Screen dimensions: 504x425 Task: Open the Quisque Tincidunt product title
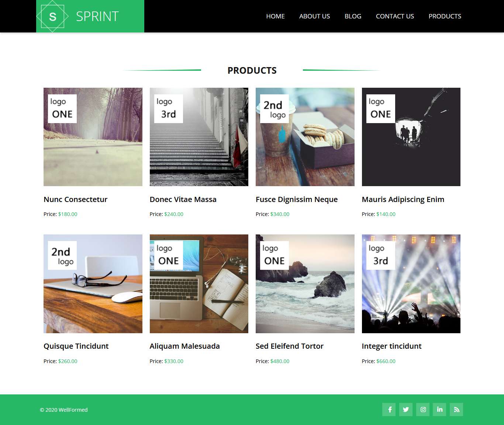tap(76, 346)
